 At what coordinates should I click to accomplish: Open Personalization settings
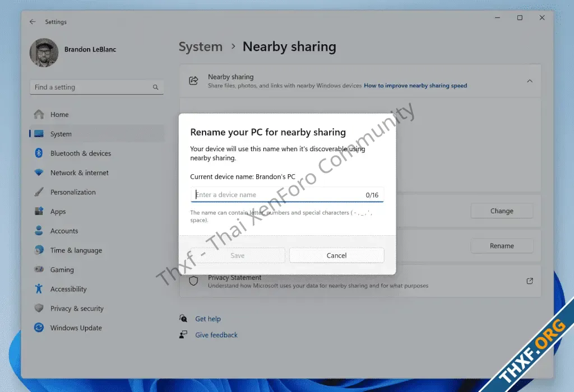96,192
